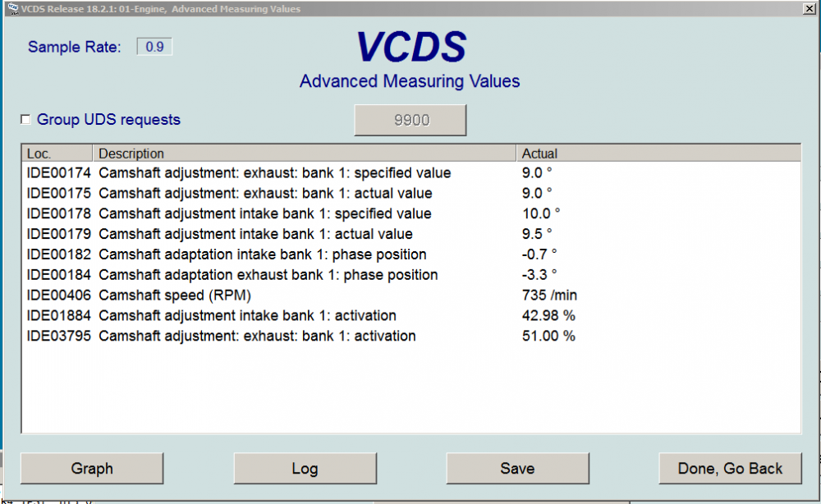
Task: Select row IDE00182 intake phase position
Action: point(271,254)
